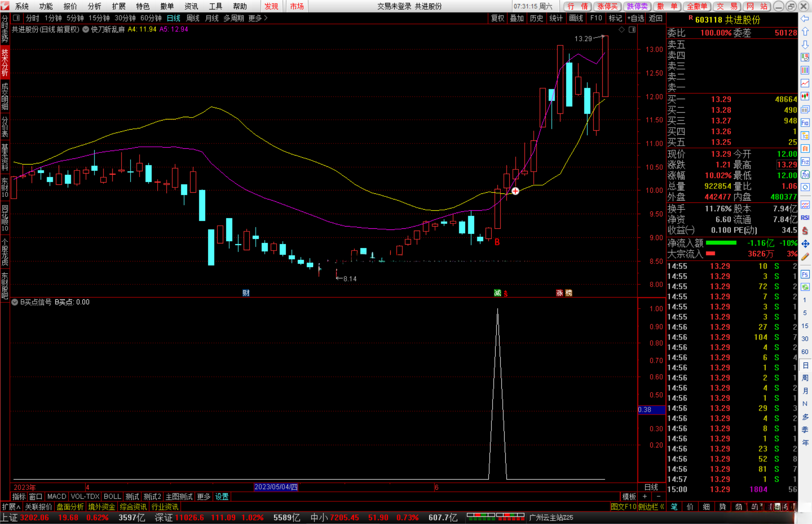Open the 快刀斩乱麻 indicator dropdown arrow

(86, 29)
